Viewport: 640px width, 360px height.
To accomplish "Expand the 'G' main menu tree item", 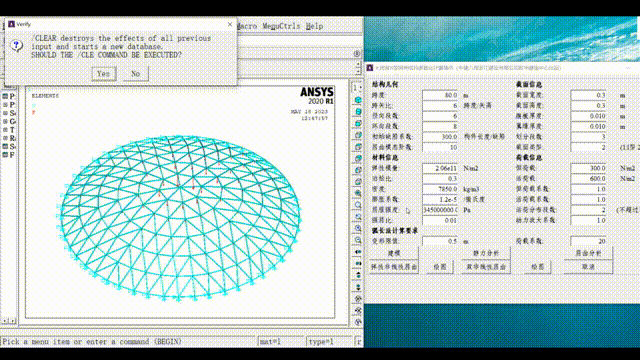I will coord(5,121).
